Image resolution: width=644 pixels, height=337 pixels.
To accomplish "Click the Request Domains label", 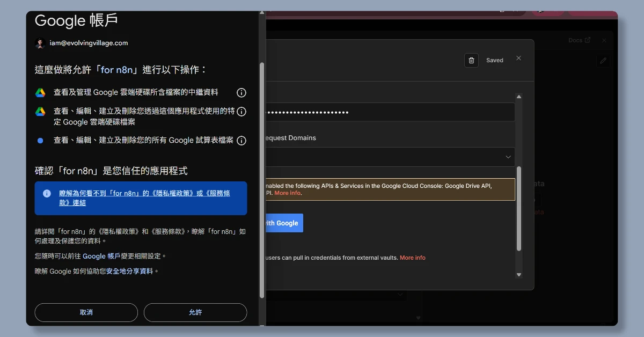I will [x=291, y=138].
